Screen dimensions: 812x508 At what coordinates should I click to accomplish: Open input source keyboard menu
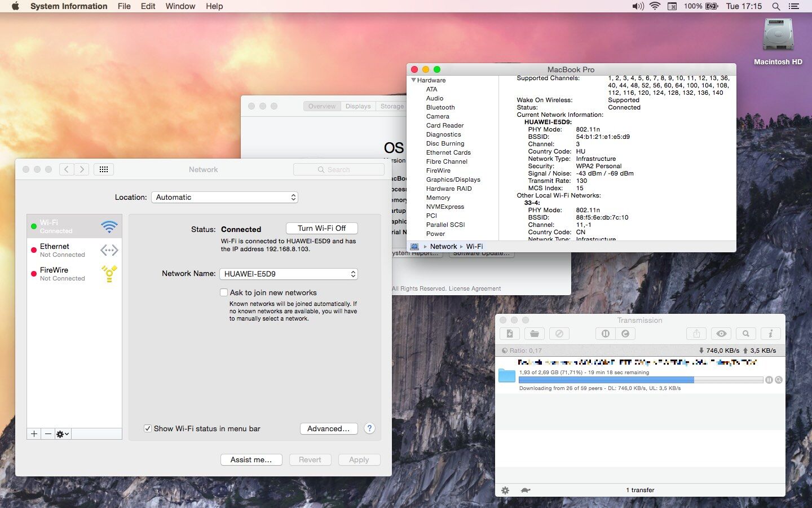tap(672, 6)
